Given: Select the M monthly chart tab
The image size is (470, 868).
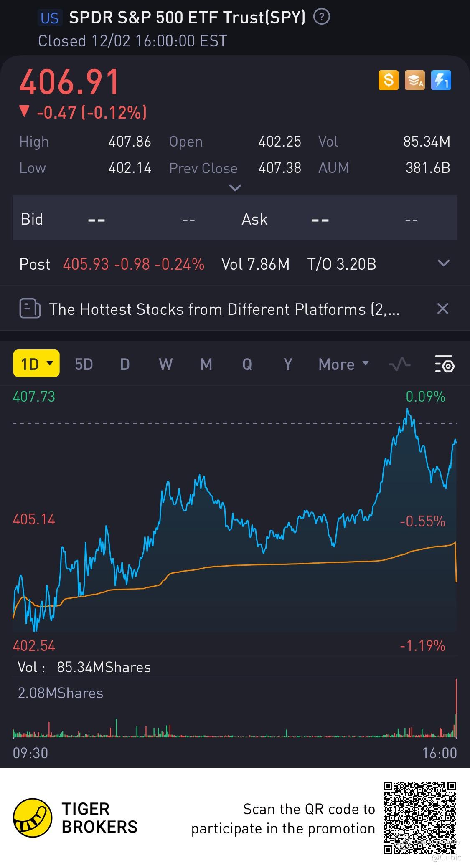Looking at the screenshot, I should click(206, 364).
